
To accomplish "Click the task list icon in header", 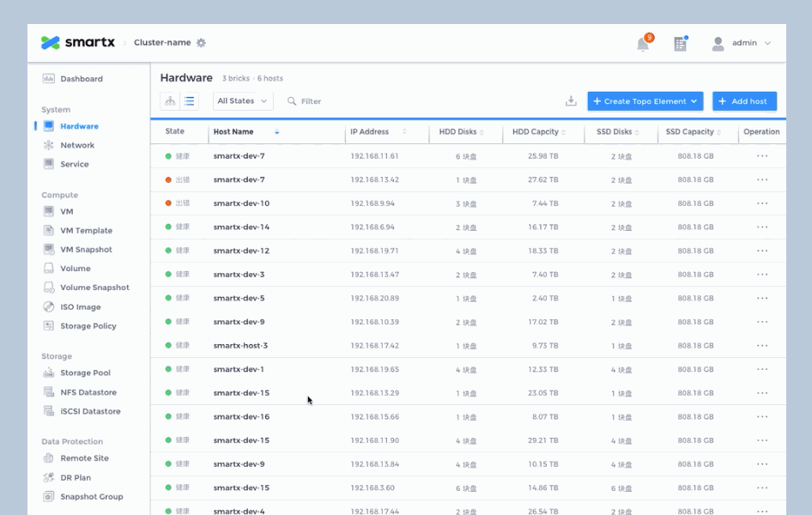I will click(680, 44).
